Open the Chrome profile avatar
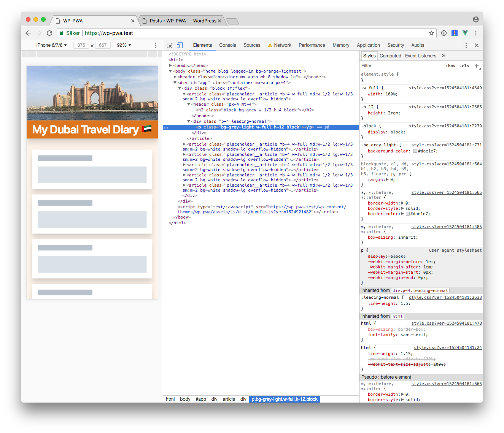504x433 pixels. tap(476, 19)
